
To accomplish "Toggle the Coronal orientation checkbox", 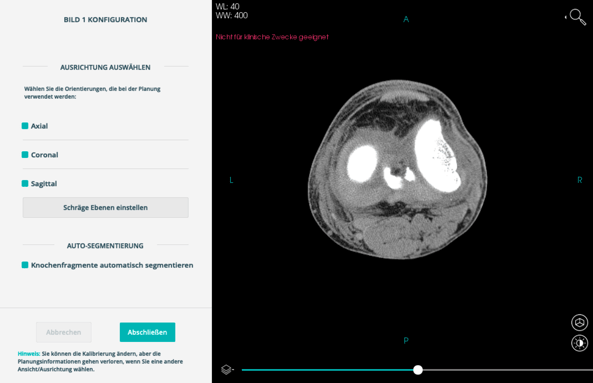I will 25,155.
